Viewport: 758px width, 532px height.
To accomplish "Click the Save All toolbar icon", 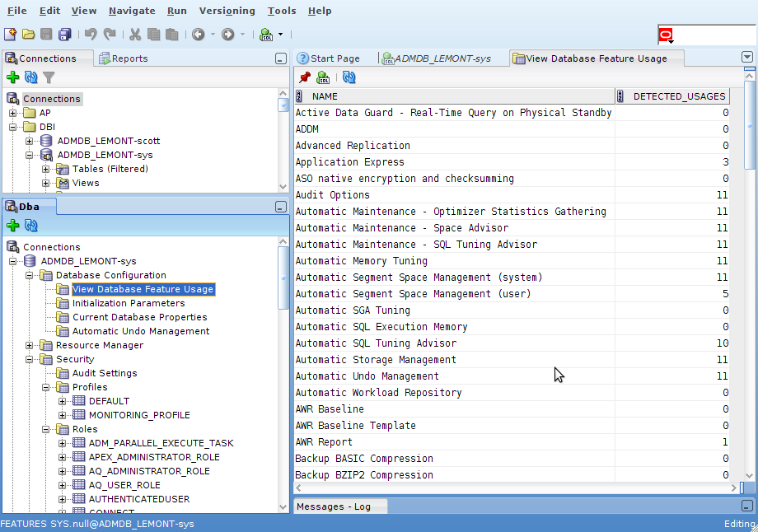I will [x=65, y=35].
